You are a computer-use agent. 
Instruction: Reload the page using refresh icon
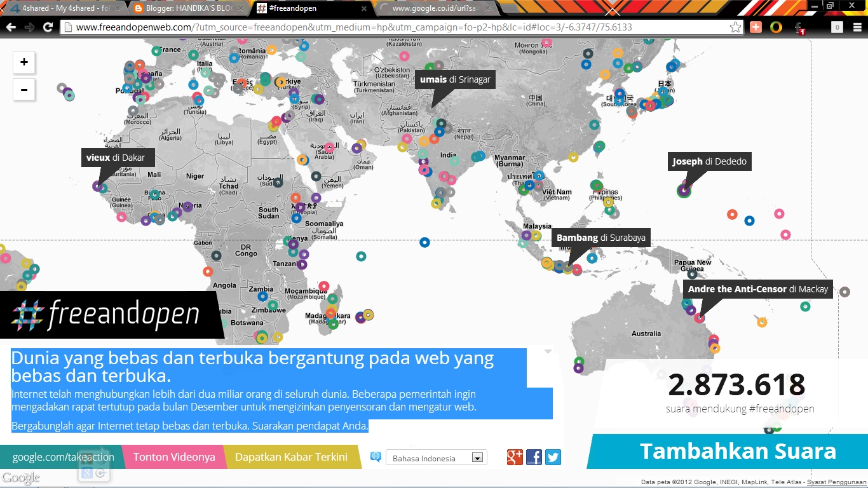point(48,27)
